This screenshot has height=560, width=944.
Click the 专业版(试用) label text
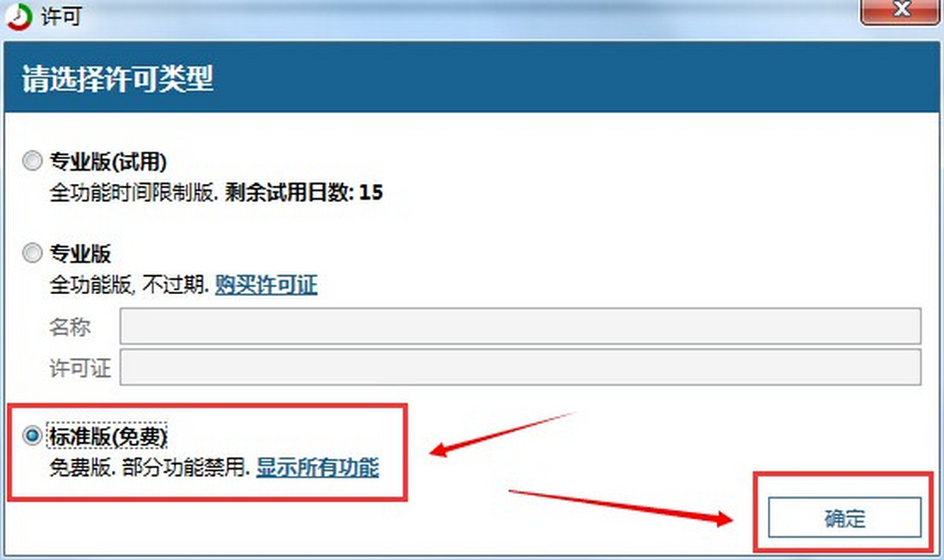pos(109,162)
